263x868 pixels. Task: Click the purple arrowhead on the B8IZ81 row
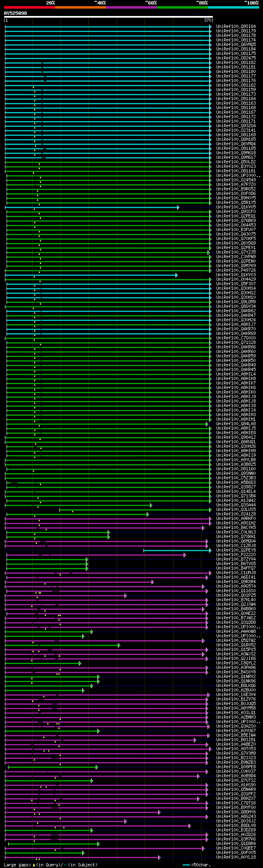[x=195, y=740]
